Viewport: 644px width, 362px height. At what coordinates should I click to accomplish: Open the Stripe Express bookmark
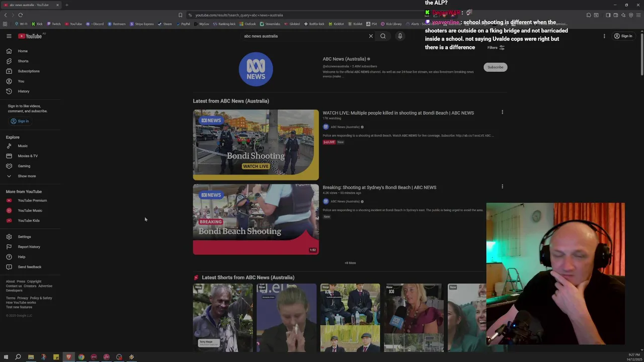coord(142,24)
